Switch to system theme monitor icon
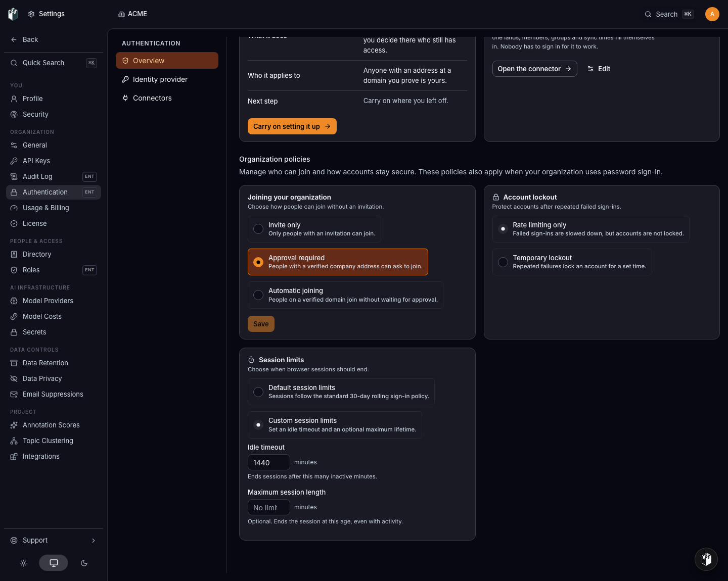Image resolution: width=728 pixels, height=581 pixels. 54,563
